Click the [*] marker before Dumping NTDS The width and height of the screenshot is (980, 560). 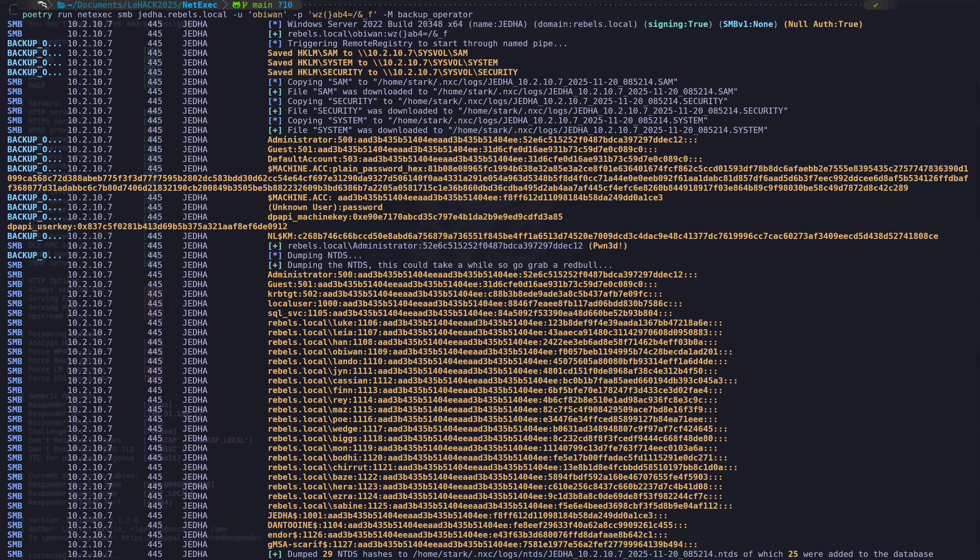click(x=275, y=256)
